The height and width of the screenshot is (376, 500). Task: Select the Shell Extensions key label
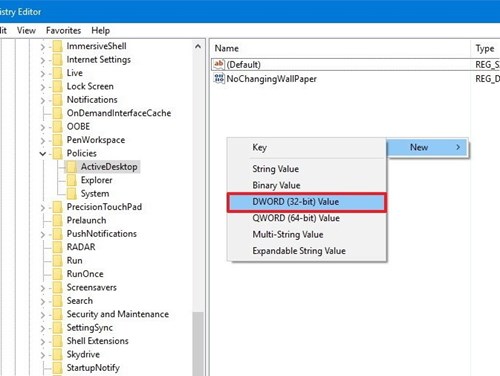click(x=97, y=341)
